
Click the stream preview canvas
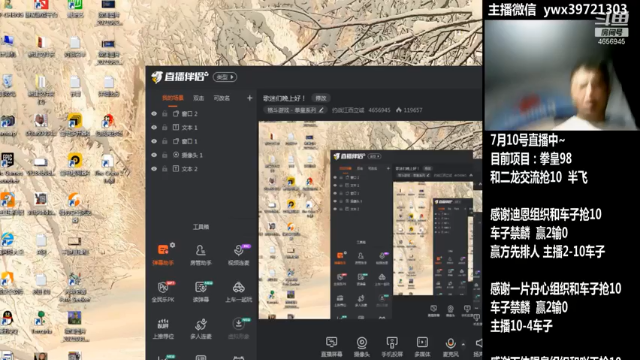tap(370, 220)
